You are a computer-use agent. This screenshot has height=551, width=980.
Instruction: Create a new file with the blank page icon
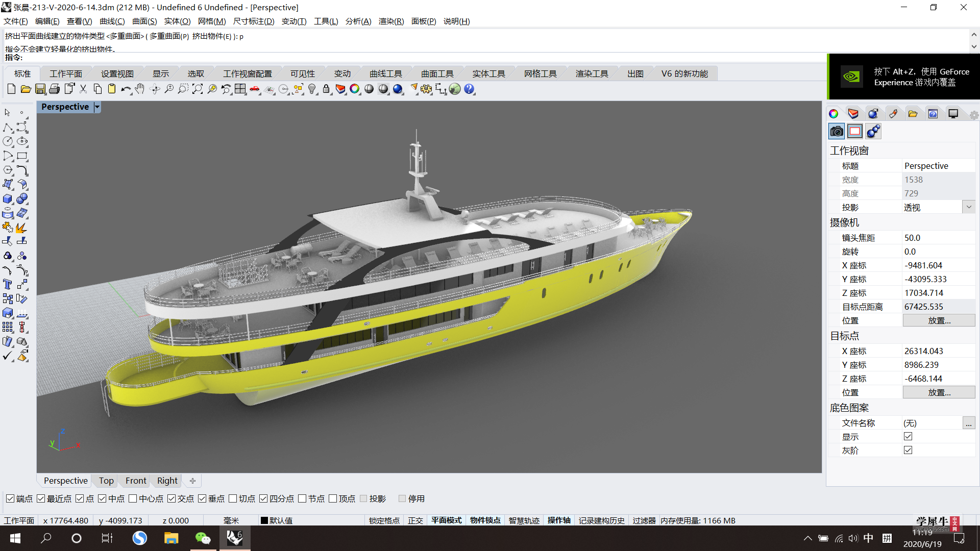pyautogui.click(x=11, y=89)
